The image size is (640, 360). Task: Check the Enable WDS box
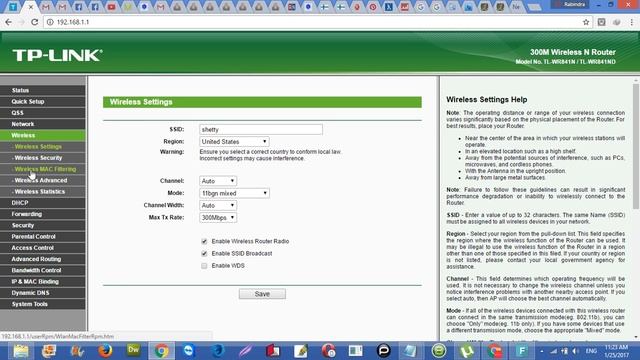coord(204,266)
